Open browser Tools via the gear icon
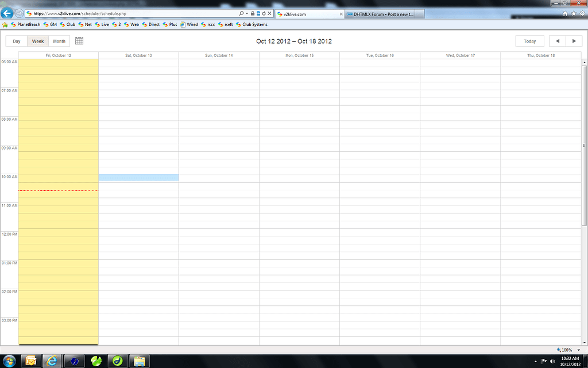The width and height of the screenshot is (588, 368). [583, 13]
